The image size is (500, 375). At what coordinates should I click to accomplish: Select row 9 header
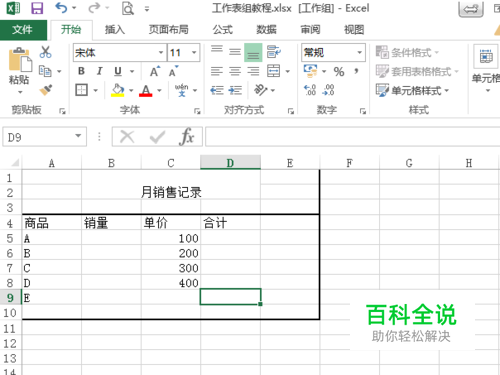point(10,298)
